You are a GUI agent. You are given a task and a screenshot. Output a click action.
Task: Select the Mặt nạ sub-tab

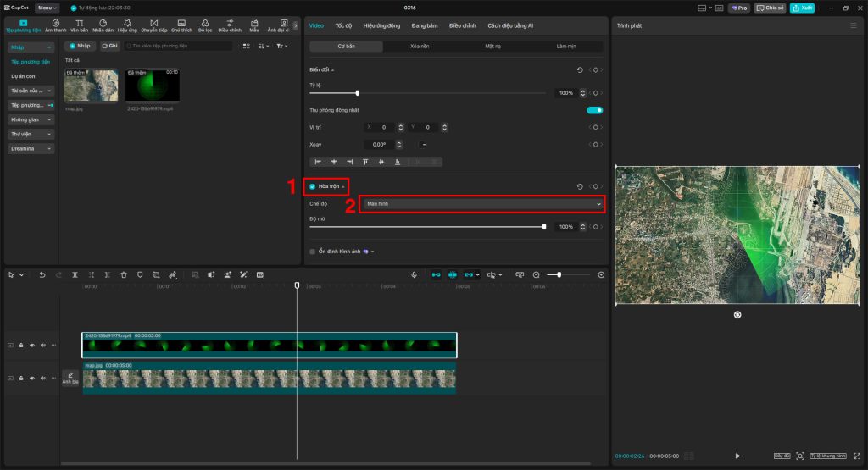click(493, 47)
